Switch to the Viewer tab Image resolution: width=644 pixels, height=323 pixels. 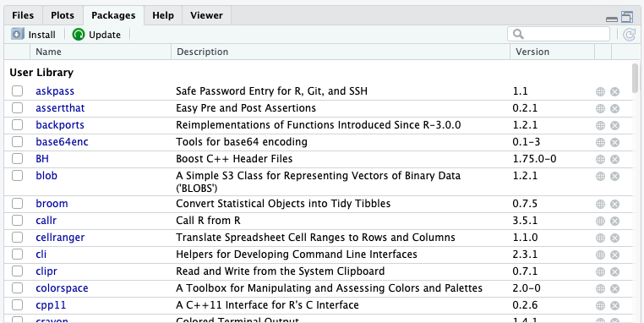point(206,15)
